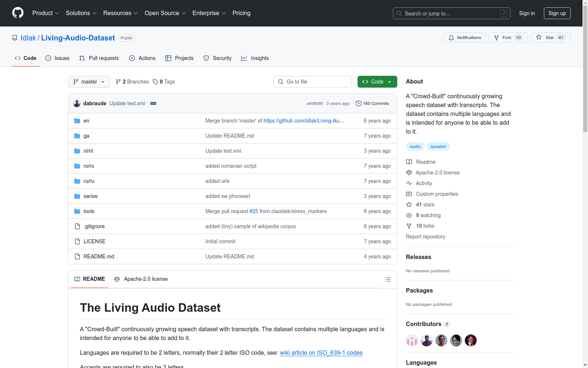Click the Sign up button

(x=557, y=13)
